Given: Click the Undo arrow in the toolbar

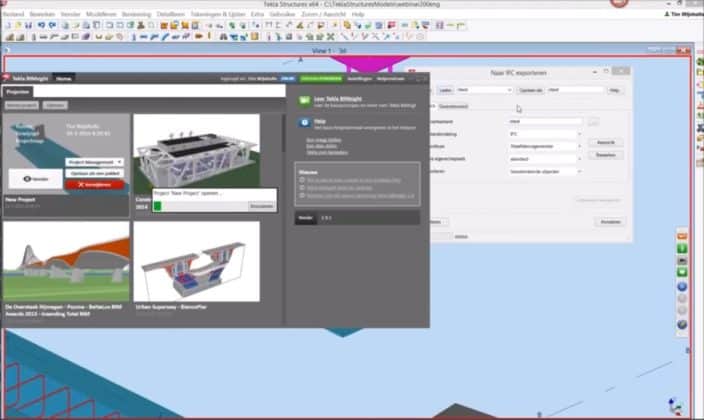Looking at the screenshot, I should click(x=41, y=26).
